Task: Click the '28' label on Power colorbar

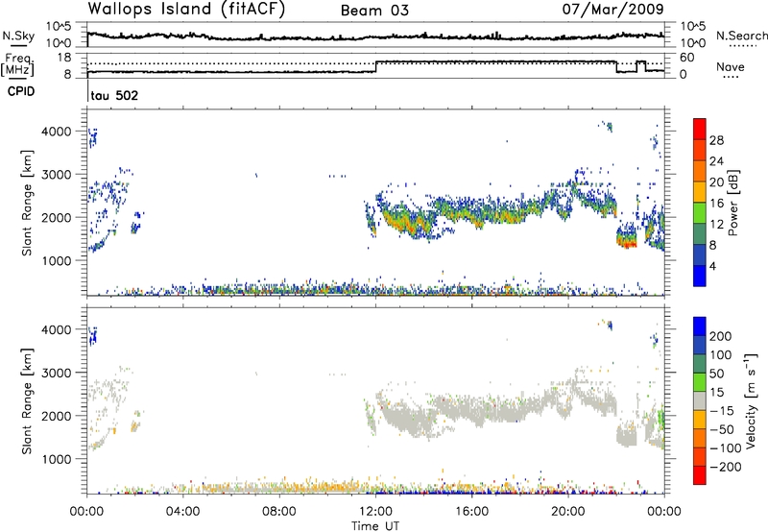Action: tap(716, 140)
